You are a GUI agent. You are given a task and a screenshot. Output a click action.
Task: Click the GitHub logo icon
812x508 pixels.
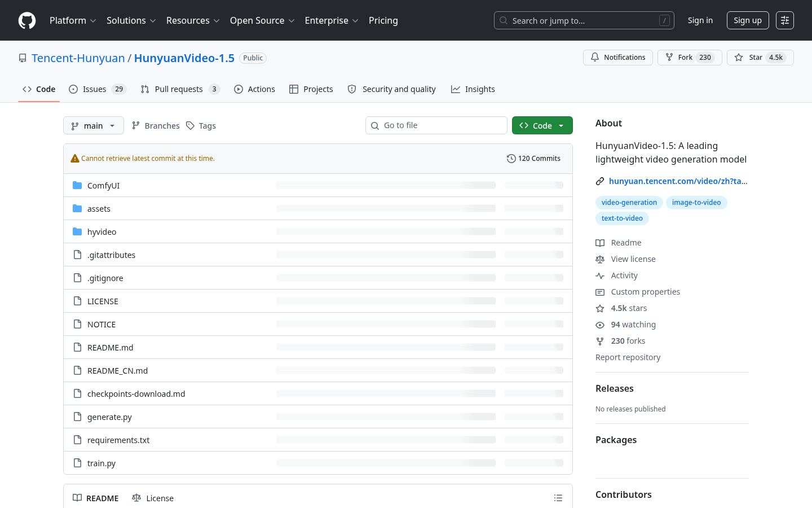[x=27, y=20]
